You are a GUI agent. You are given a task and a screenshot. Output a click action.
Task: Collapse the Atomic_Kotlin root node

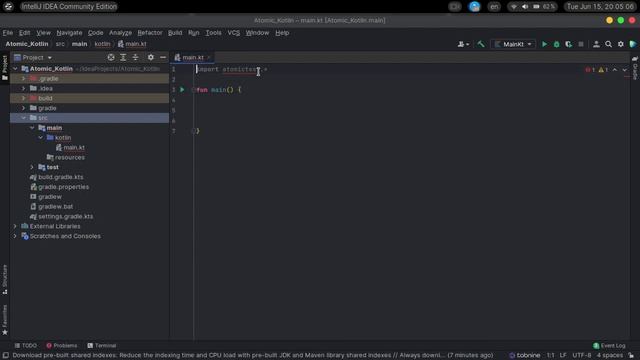pos(15,69)
